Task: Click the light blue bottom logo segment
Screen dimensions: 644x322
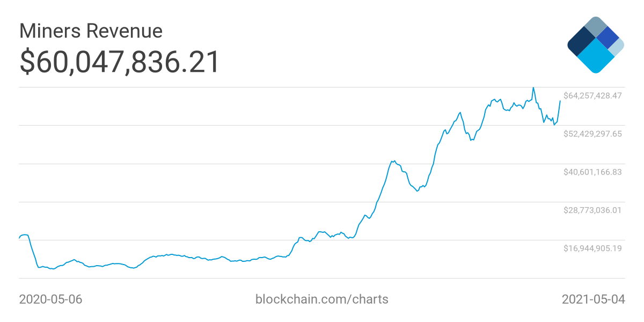Action: [596, 57]
